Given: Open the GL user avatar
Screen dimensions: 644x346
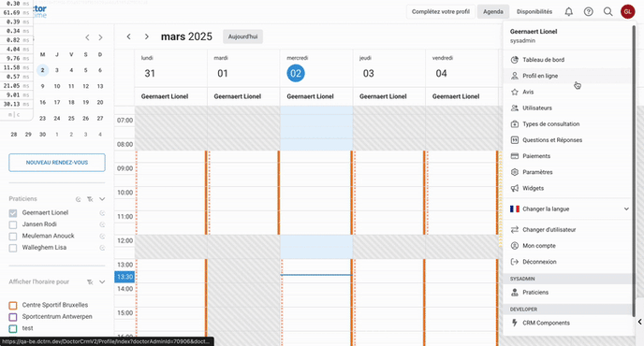Looking at the screenshot, I should tap(627, 11).
